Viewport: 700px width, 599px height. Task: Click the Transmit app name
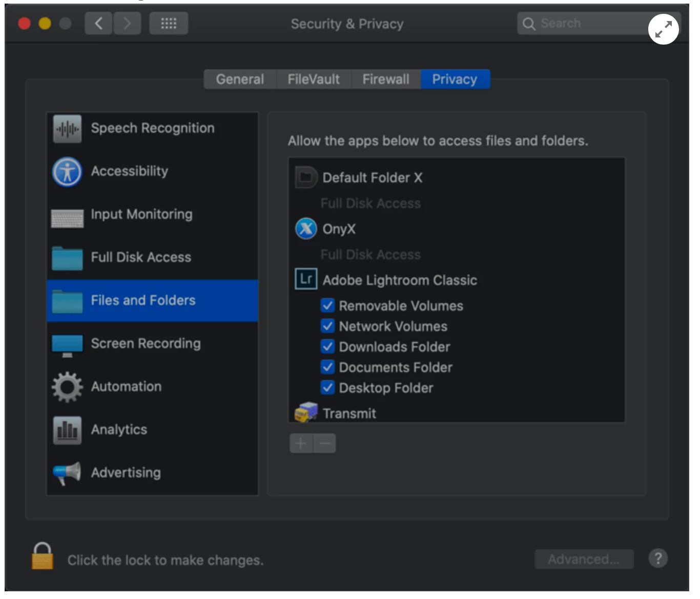coord(349,413)
